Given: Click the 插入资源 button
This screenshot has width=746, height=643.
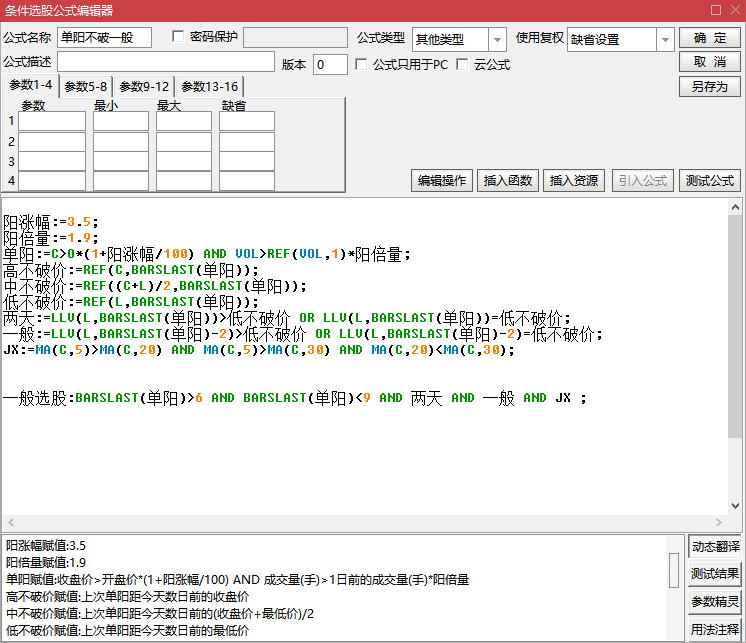Looking at the screenshot, I should point(574,181).
